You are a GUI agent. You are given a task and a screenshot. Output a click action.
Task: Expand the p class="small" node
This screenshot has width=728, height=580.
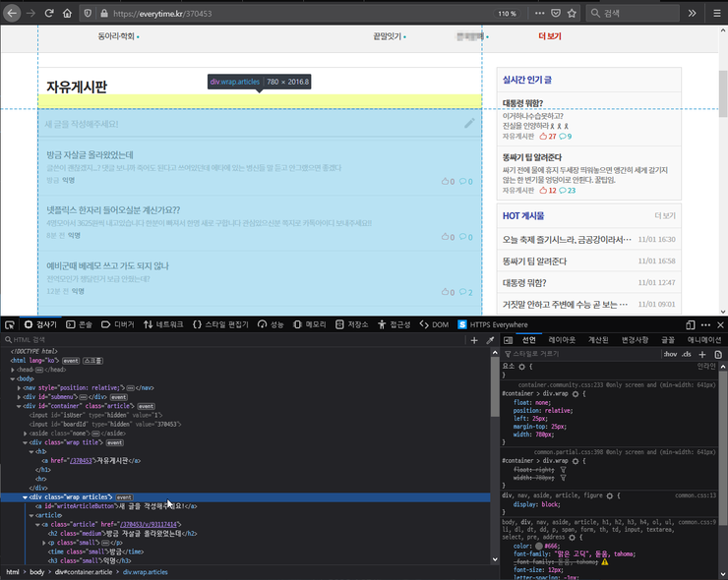[44, 543]
